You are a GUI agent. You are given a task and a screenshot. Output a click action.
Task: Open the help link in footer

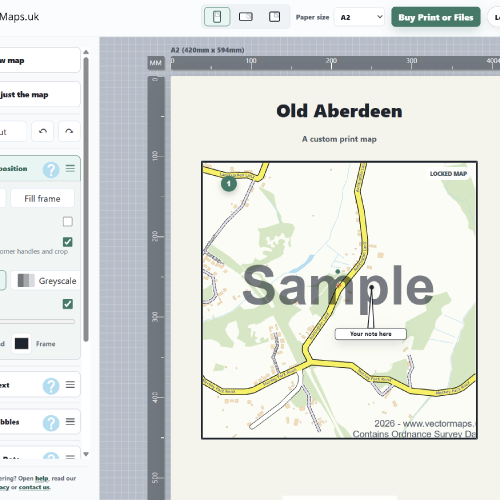click(42, 478)
